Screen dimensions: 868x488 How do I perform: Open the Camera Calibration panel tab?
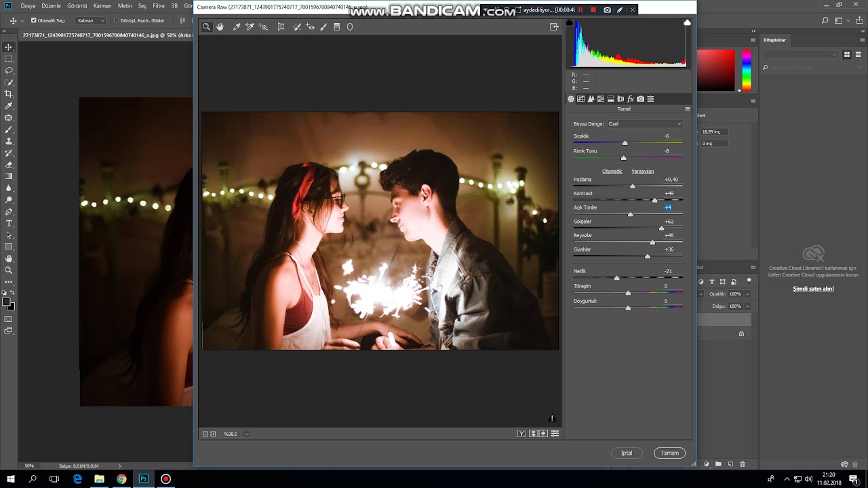click(x=640, y=99)
